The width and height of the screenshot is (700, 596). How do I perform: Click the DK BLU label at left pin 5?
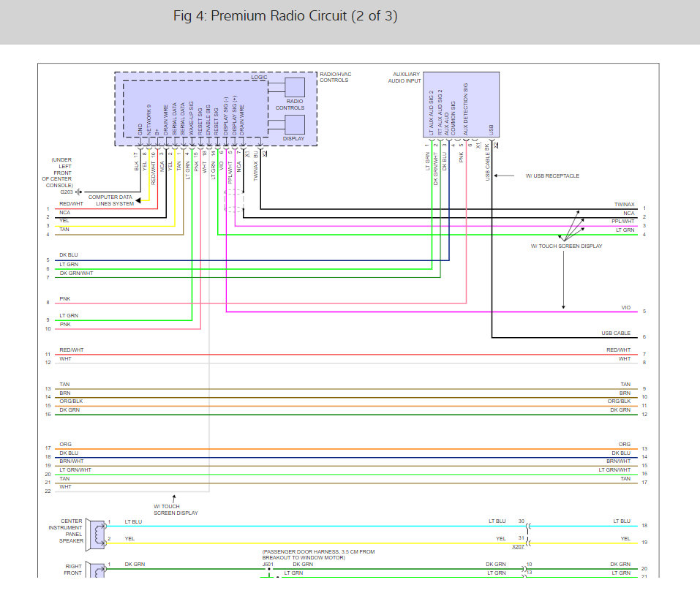[68, 255]
